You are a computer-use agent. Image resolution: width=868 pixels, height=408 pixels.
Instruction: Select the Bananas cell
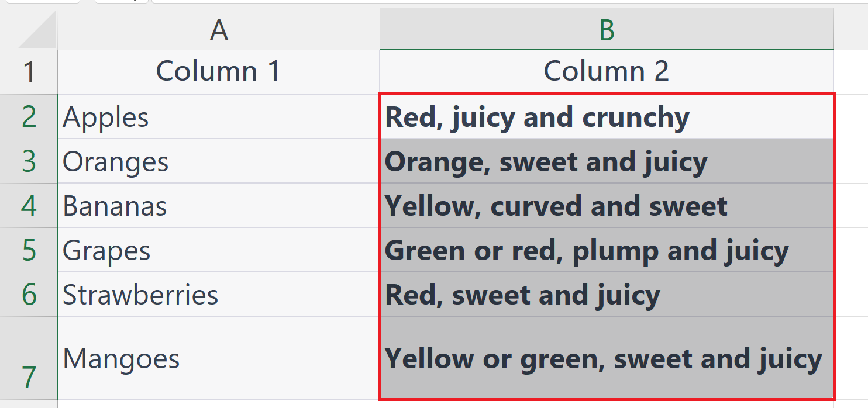tap(219, 206)
